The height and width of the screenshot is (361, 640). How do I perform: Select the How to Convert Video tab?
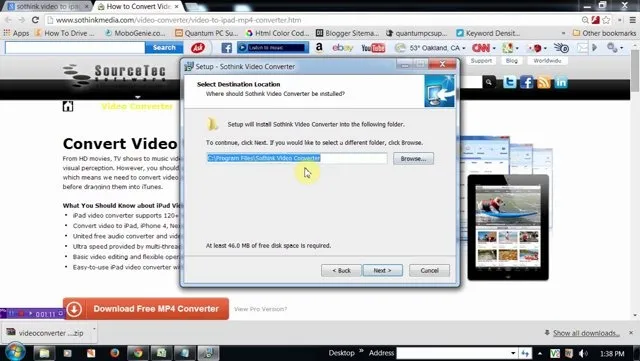click(x=139, y=7)
